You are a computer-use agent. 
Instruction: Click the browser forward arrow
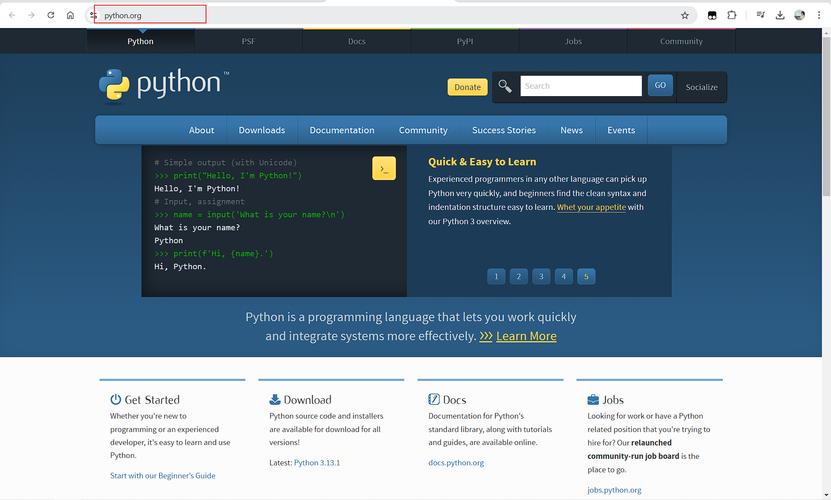[31, 15]
